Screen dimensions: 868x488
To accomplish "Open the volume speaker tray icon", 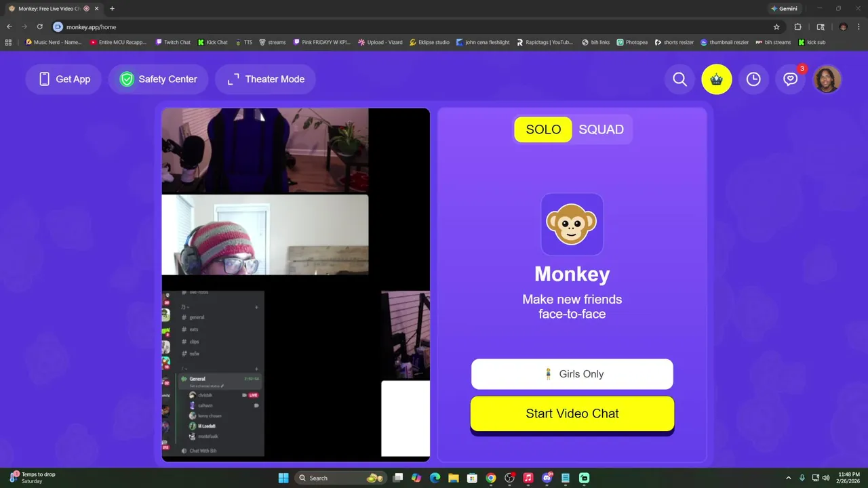I will click(825, 478).
